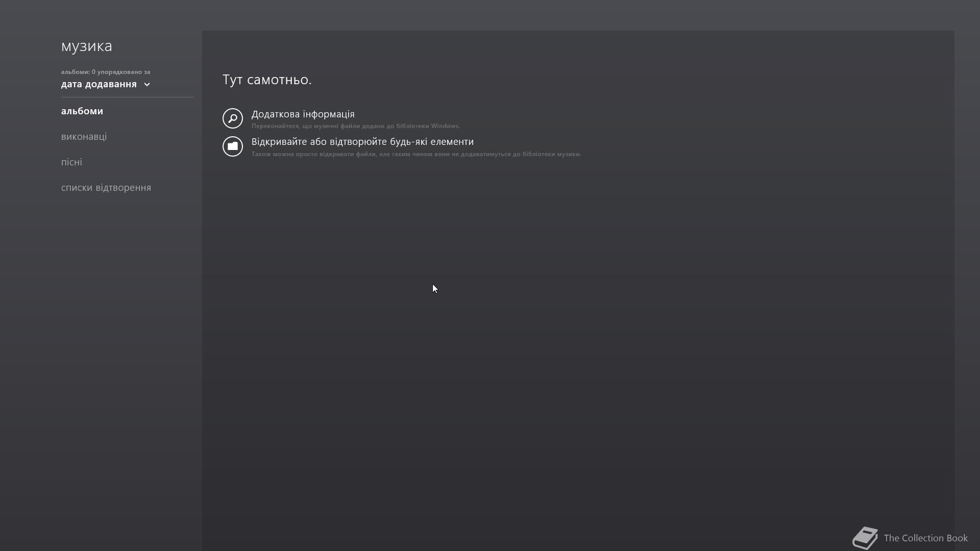Open the списки відтворення section

coord(106,188)
